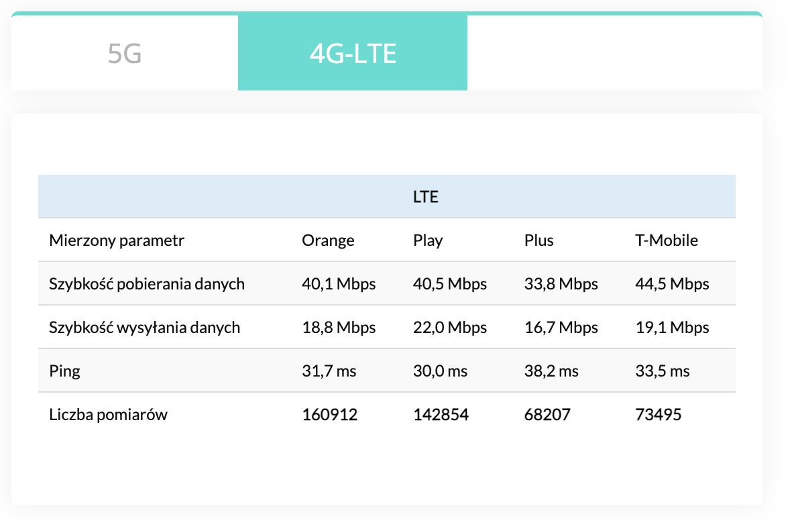Click the Mierzony parametr column header
Viewport: 794px width, 532px height.
(117, 241)
